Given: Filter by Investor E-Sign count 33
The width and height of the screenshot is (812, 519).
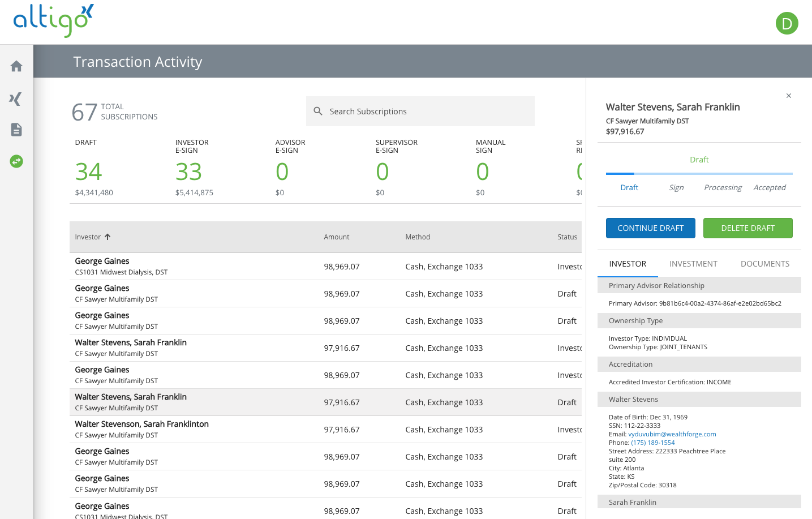Looking at the screenshot, I should point(189,172).
